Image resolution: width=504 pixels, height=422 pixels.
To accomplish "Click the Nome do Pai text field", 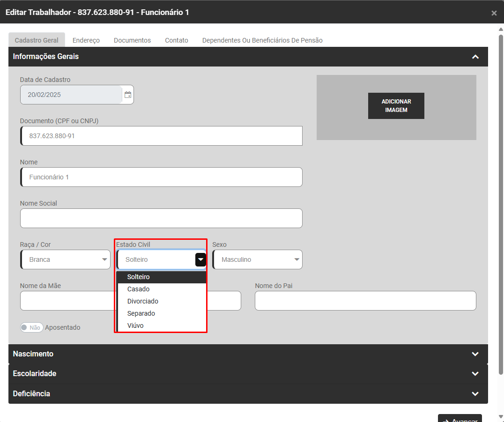I will pos(365,301).
